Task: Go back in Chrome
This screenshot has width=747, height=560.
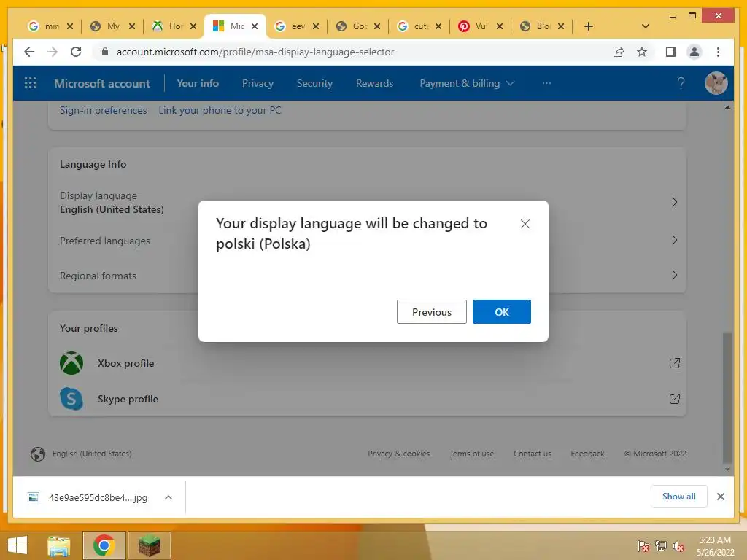Action: click(29, 52)
